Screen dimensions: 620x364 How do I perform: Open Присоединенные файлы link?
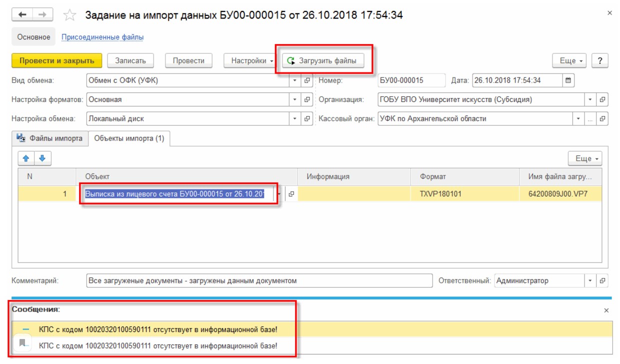(102, 37)
